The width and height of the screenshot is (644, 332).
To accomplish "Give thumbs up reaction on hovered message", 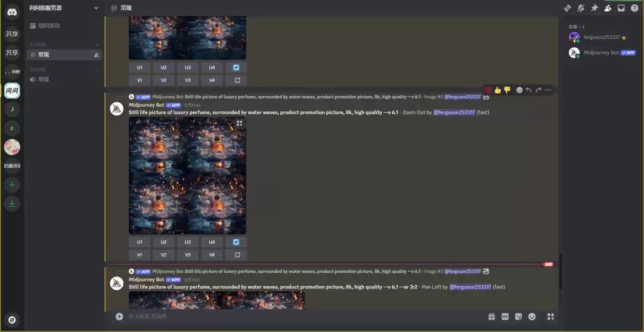I will point(498,90).
